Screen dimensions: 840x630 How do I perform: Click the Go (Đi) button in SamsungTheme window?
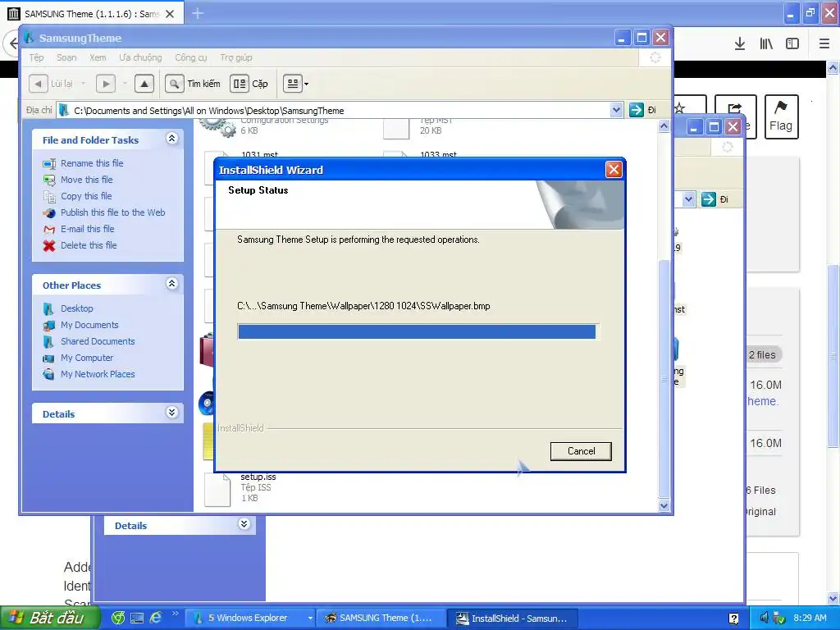coord(643,111)
